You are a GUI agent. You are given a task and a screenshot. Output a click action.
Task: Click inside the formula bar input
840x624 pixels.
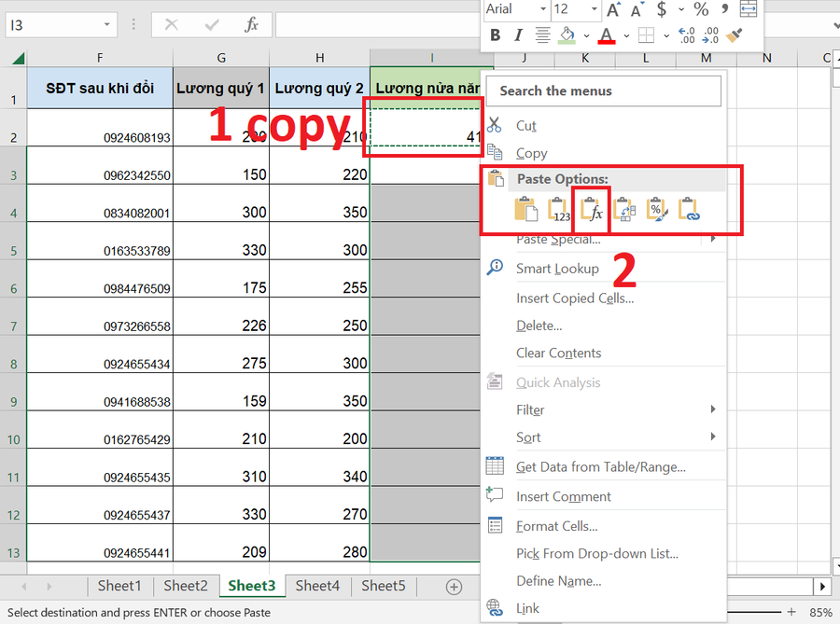(x=377, y=24)
